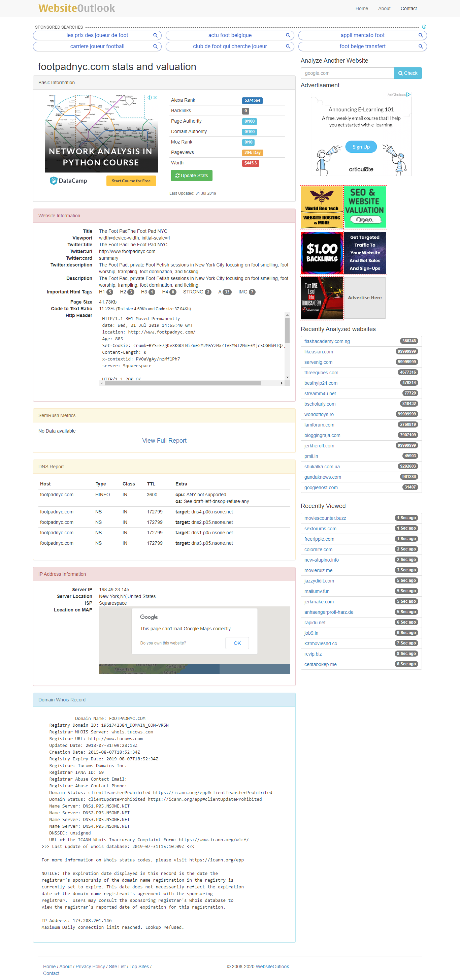Open moviescounter.buzz link
This screenshot has height=980, width=460.
[x=325, y=518]
